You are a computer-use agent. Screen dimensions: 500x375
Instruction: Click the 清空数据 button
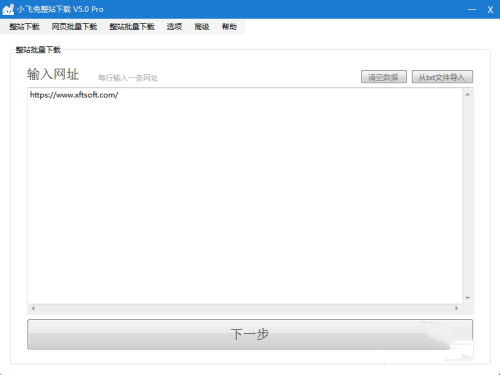384,77
